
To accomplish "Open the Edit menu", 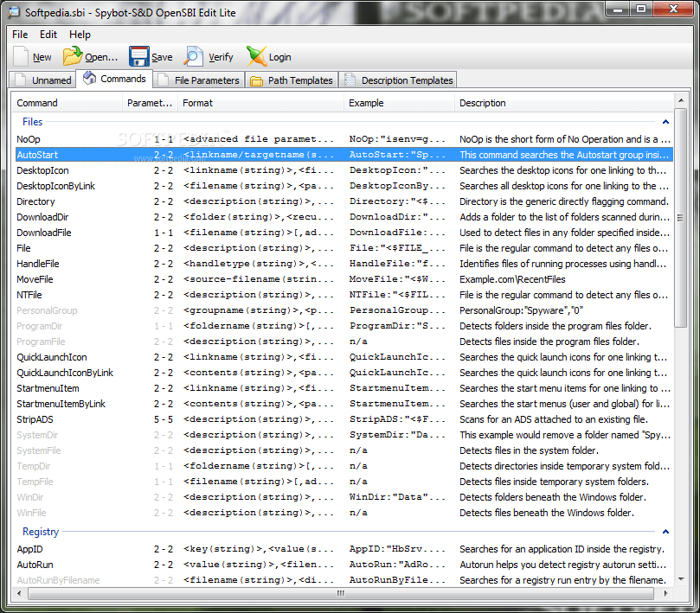I will (x=48, y=35).
